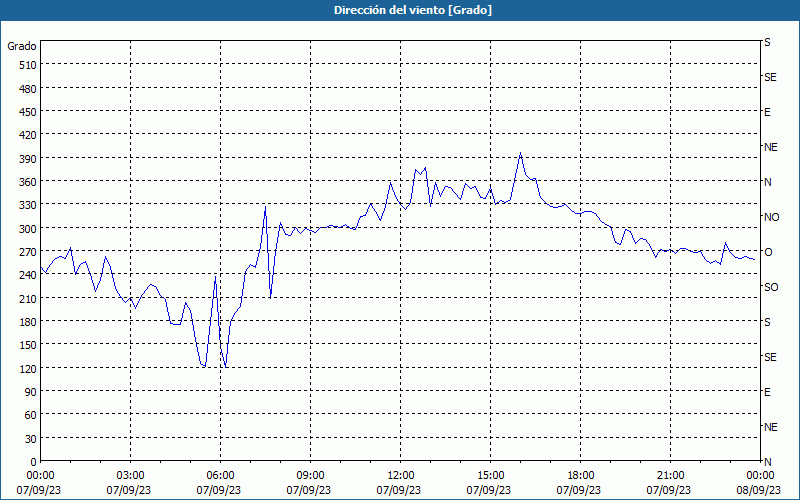800x500 pixels.
Task: Select the 06:00 time axis label
Action: (x=220, y=476)
